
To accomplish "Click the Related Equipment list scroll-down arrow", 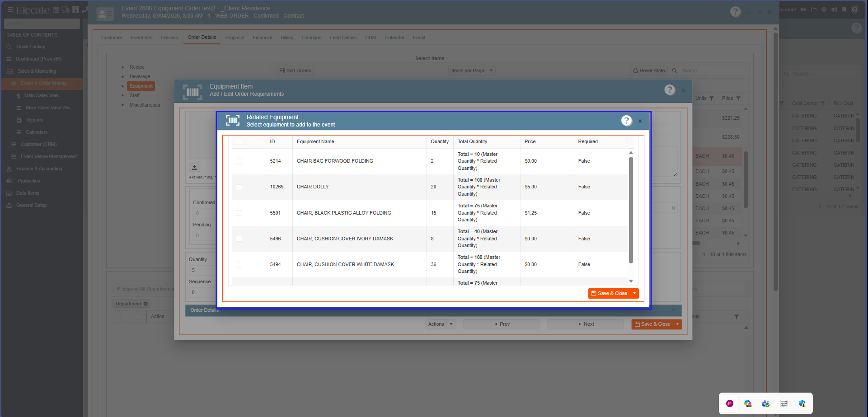I will coord(631,281).
